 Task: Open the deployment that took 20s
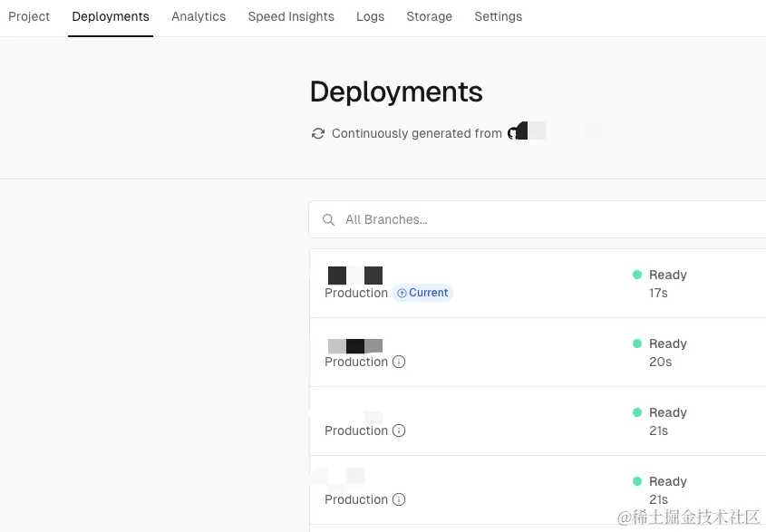pyautogui.click(x=355, y=345)
